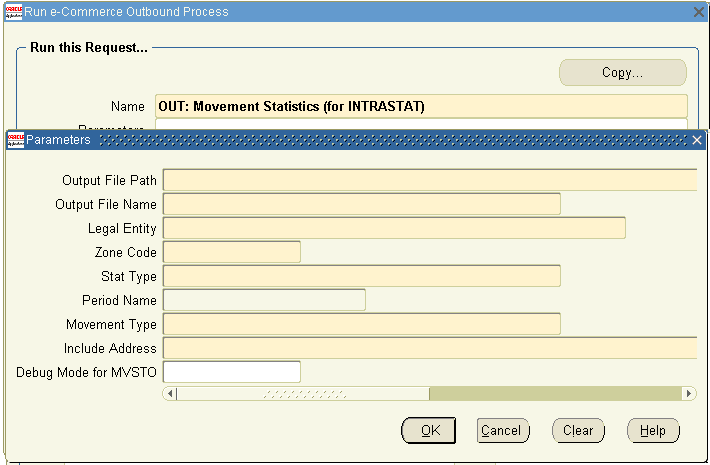The width and height of the screenshot is (710, 465).
Task: Click the horizontal scrollbar left arrow
Action: pos(169,393)
